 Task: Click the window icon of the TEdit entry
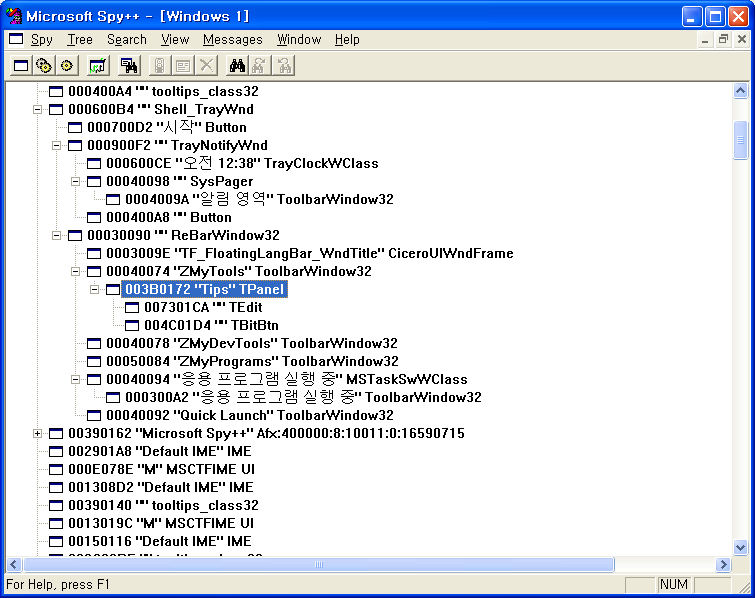point(133,307)
